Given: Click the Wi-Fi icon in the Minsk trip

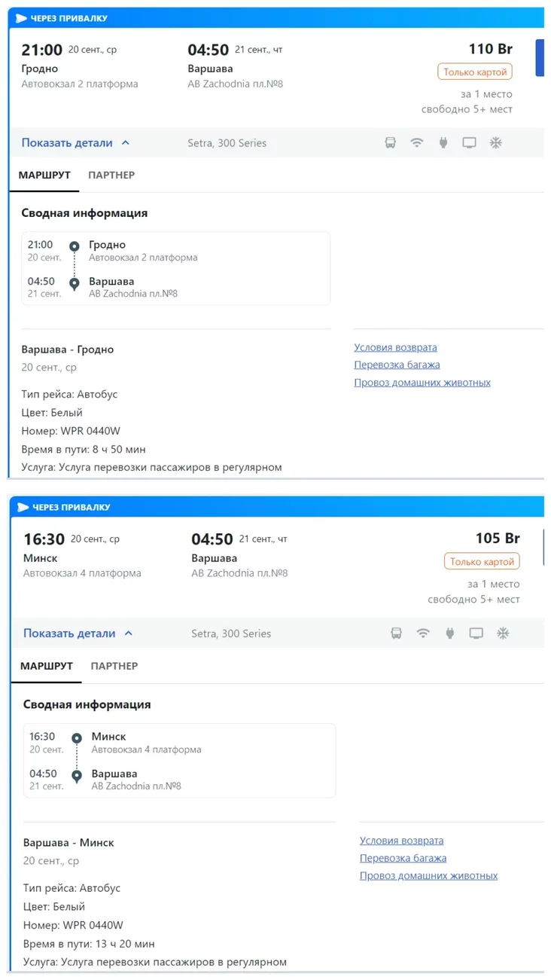Looking at the screenshot, I should 423,633.
